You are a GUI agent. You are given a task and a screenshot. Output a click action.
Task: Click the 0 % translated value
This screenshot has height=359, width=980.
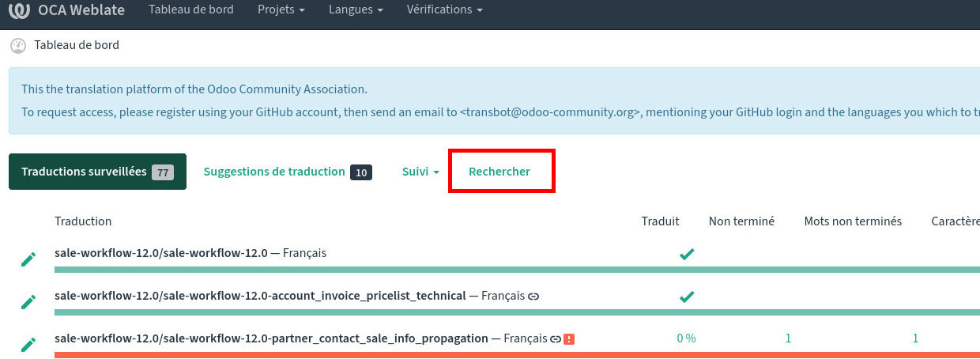coord(686,338)
